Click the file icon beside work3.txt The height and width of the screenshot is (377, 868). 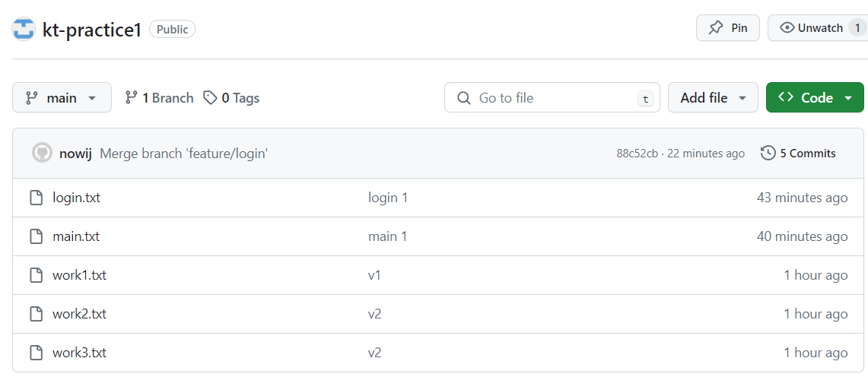coord(36,353)
